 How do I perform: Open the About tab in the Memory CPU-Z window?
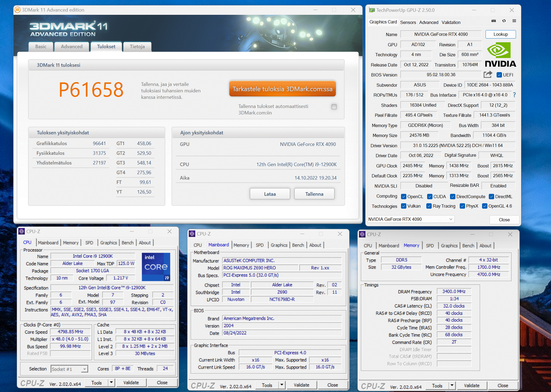(485, 246)
